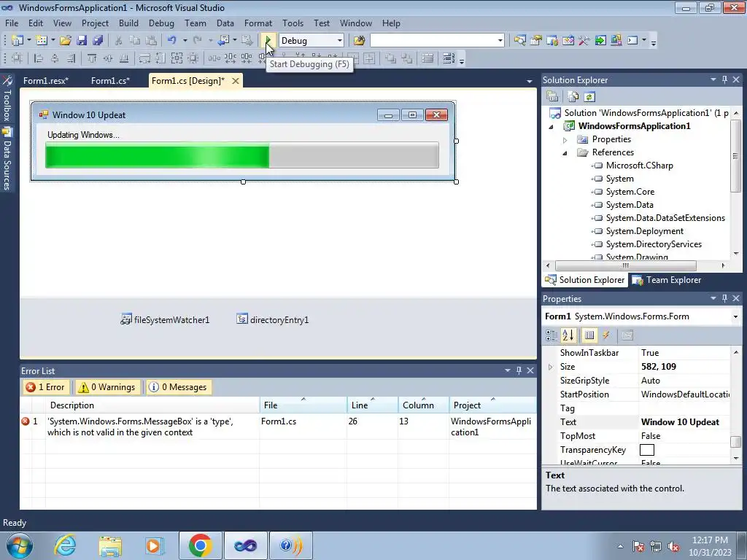Open the active documents dropdown arrow

point(530,82)
